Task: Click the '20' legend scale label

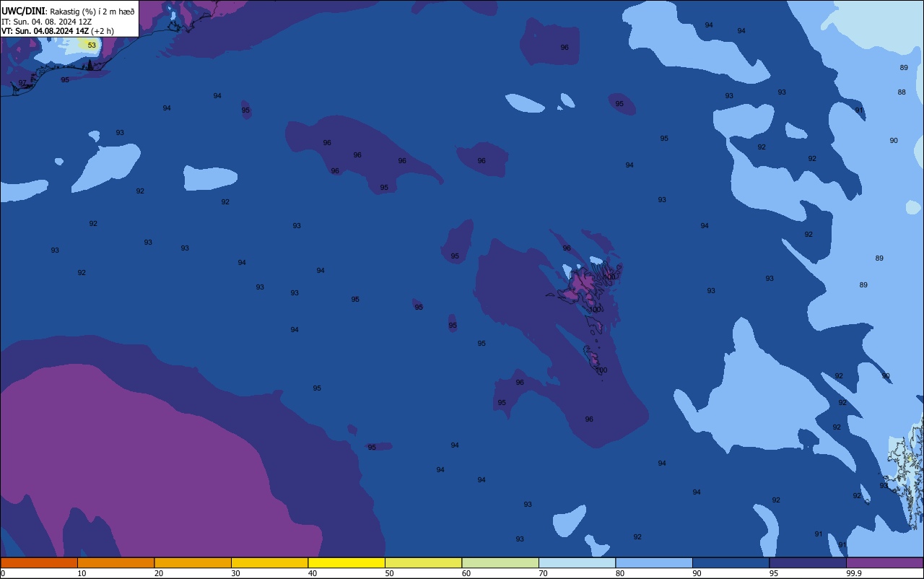Action: (159, 573)
